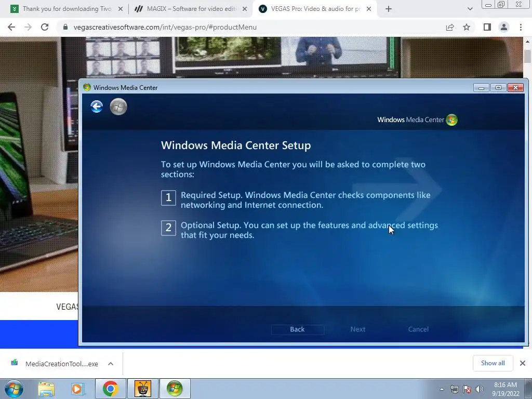Image resolution: width=532 pixels, height=399 pixels.
Task: Show all downloads
Action: click(x=493, y=363)
